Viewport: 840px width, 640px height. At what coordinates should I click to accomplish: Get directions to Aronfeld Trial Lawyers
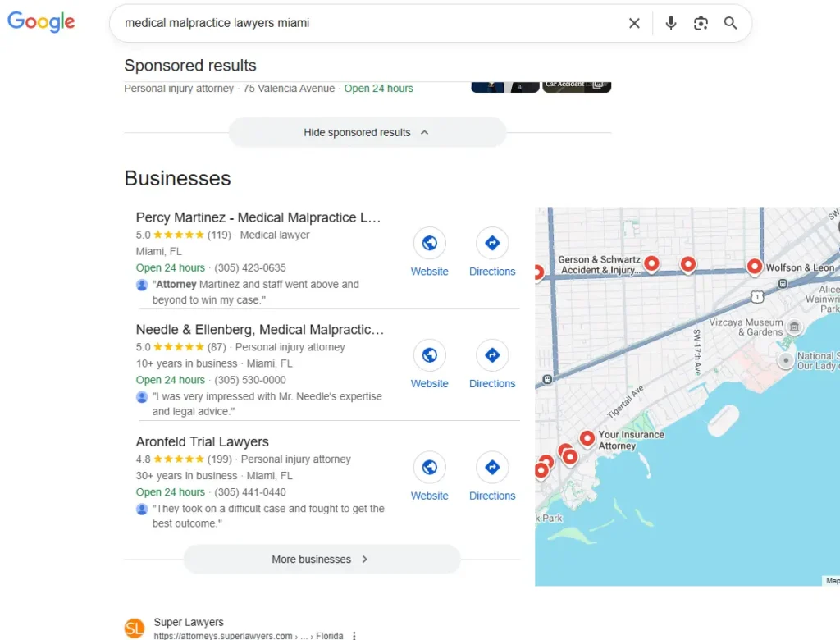point(492,468)
